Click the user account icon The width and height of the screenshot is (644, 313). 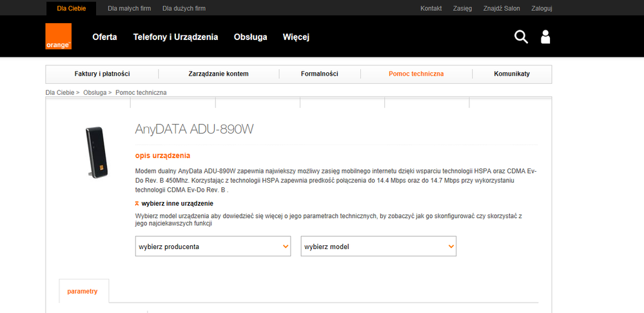coord(545,37)
